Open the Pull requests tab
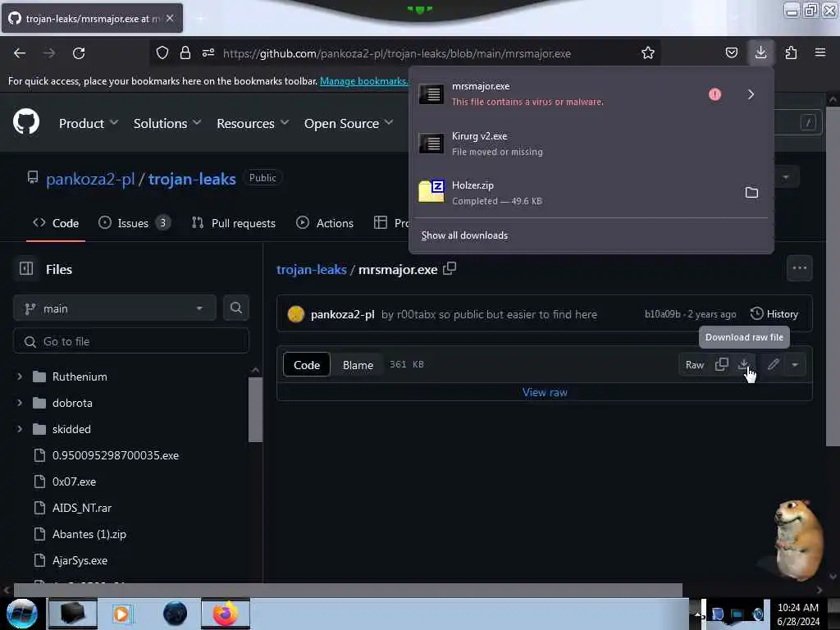This screenshot has width=840, height=630. [234, 223]
